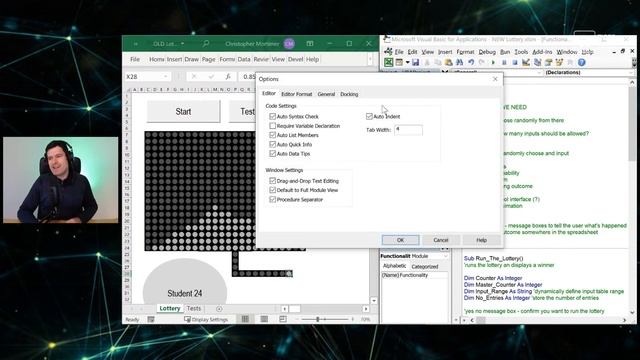
Task: Click the Break pause icon in VBA toolbar
Action: 504,62
